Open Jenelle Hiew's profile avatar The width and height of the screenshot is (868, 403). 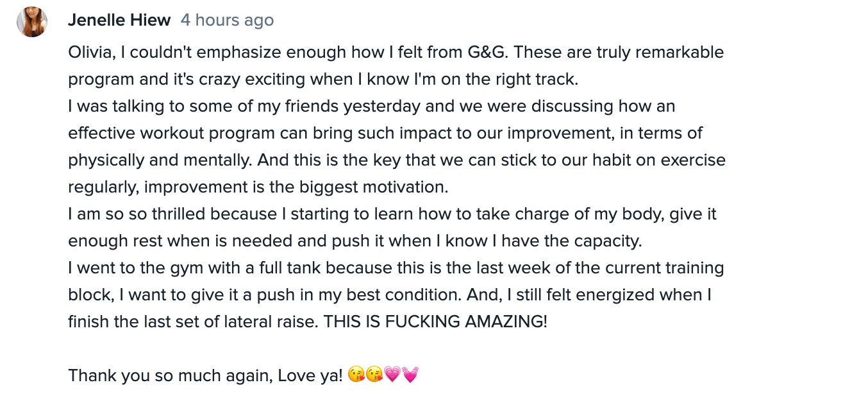pyautogui.click(x=32, y=21)
